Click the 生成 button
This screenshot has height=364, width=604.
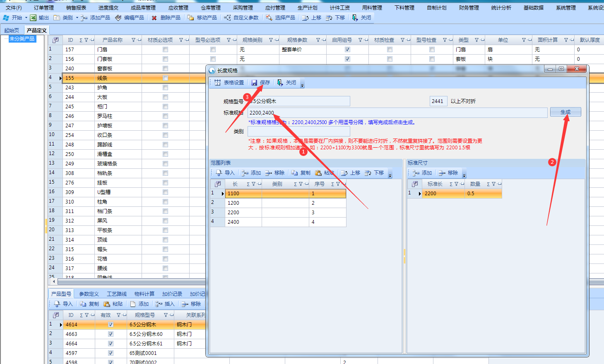coord(565,112)
